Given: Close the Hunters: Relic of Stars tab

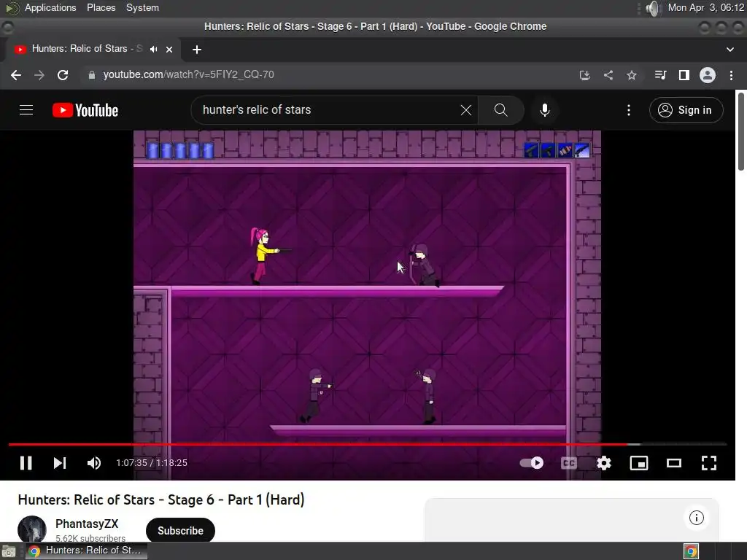Looking at the screenshot, I should click(169, 49).
